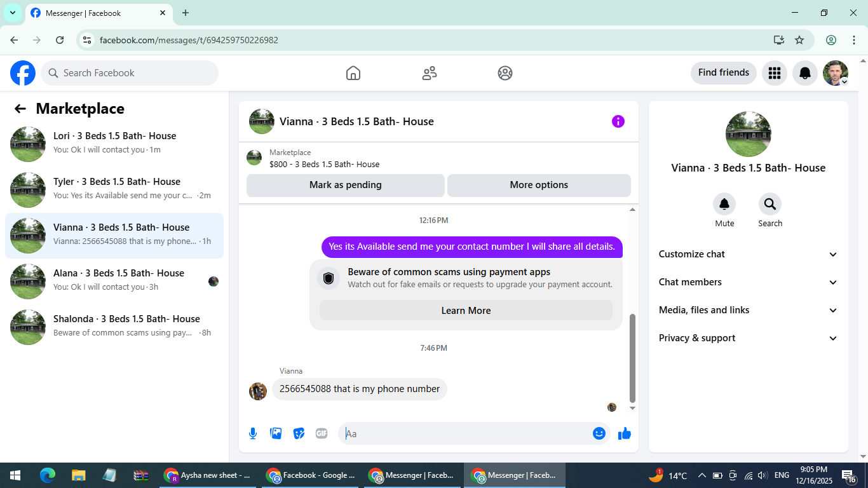Open the emoji picker in message box
The width and height of the screenshot is (868, 488).
(599, 433)
